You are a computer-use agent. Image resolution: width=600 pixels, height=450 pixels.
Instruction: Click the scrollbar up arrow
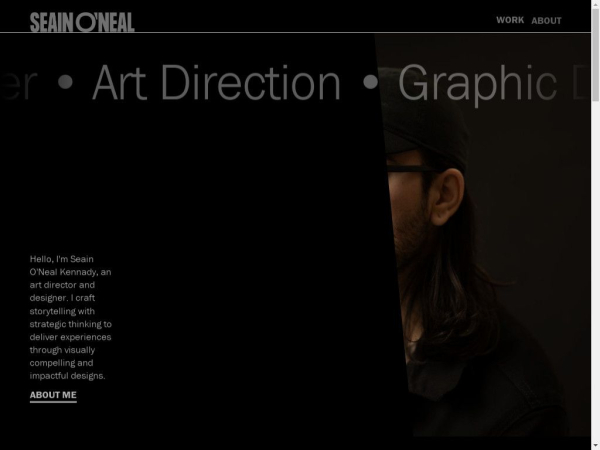(x=595, y=3)
